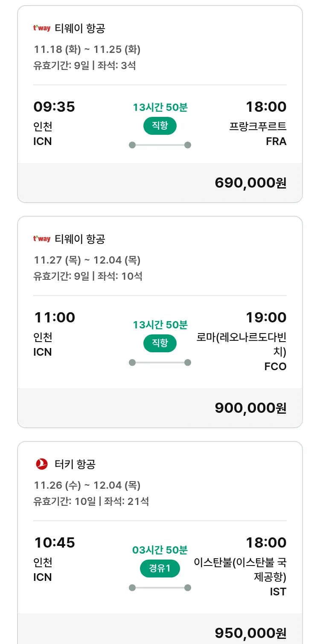Open the 터키 항공 airline name
320x644 pixels.
(75, 464)
